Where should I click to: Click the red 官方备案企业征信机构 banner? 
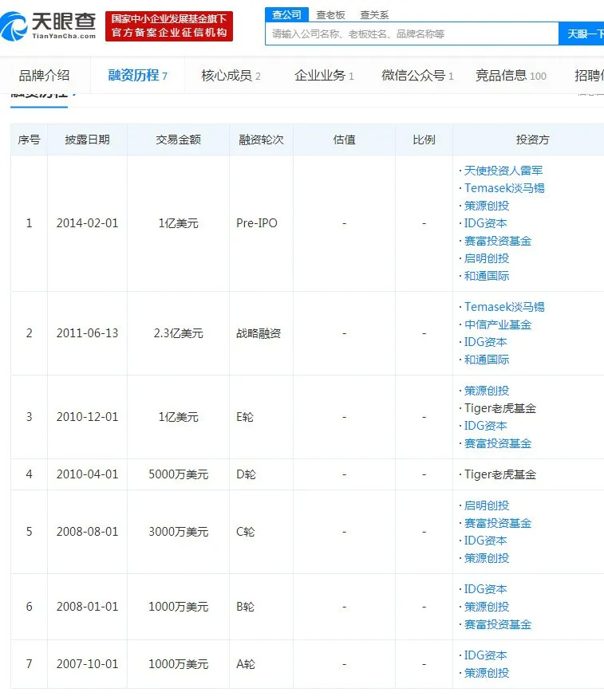[169, 26]
